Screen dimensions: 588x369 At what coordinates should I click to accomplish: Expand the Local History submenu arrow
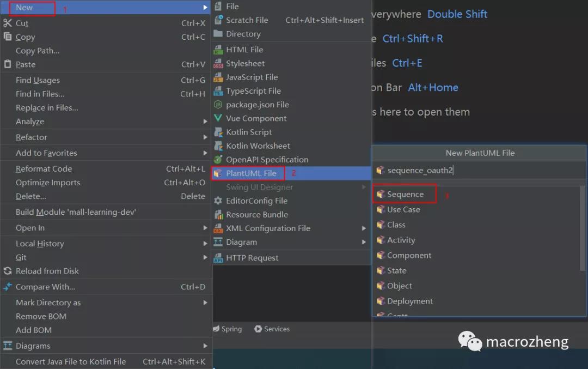205,243
